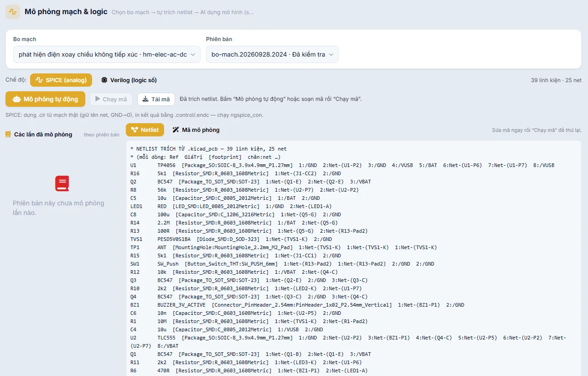Click the R14 2.2M netlist line
This screenshot has height=376, width=588.
(x=234, y=223)
